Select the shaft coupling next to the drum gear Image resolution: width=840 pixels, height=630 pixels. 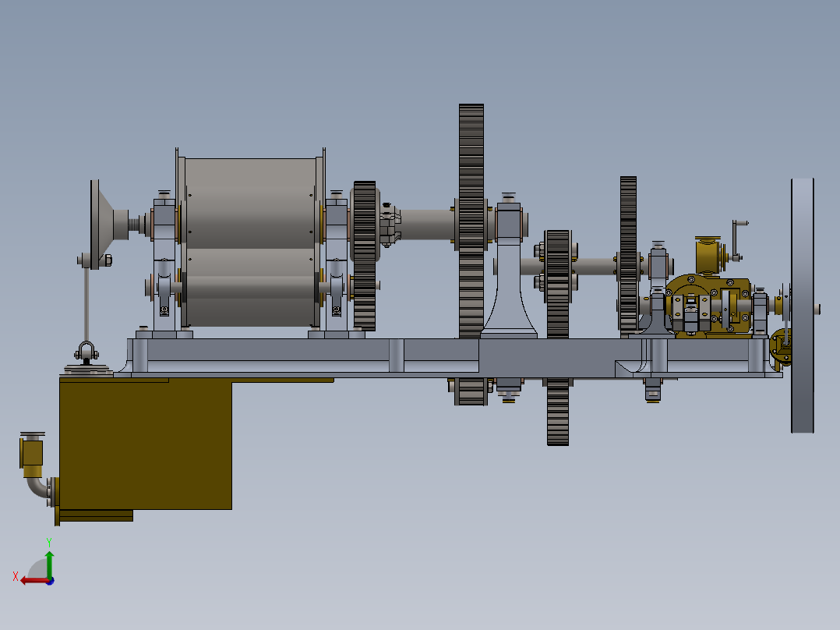coord(390,225)
